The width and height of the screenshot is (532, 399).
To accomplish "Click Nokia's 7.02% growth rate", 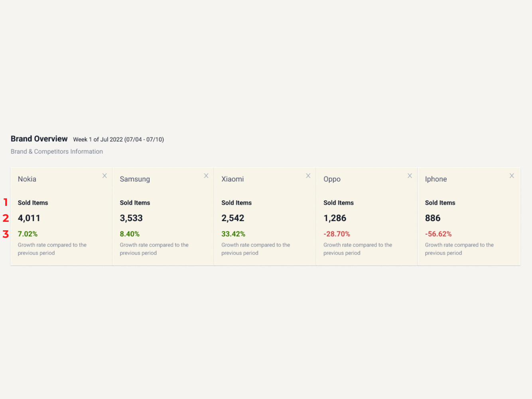I will 28,234.
